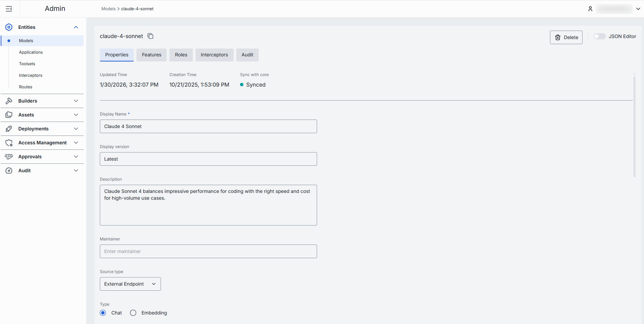The height and width of the screenshot is (324, 644).
Task: Delete the claude-4-sonnet model
Action: coord(566,37)
